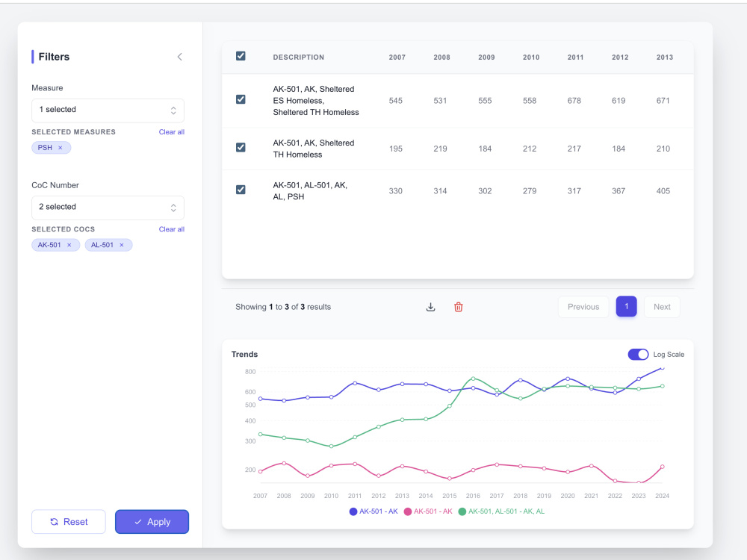Click the 2013 column header
The image size is (747, 560).
point(665,57)
